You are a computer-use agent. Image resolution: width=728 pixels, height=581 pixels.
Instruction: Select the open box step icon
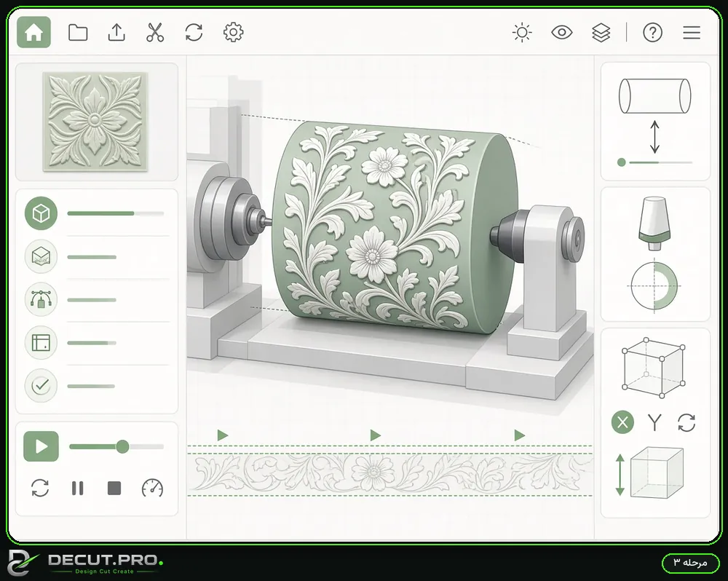(41, 256)
